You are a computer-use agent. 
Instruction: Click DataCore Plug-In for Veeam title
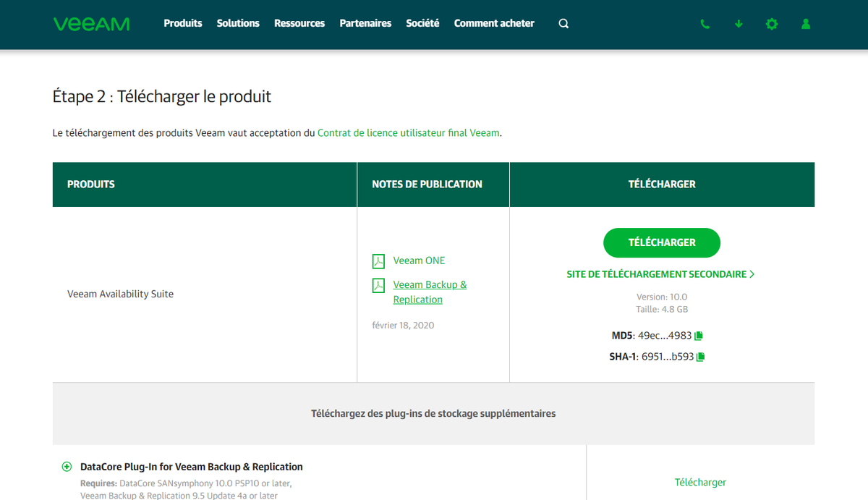192,467
